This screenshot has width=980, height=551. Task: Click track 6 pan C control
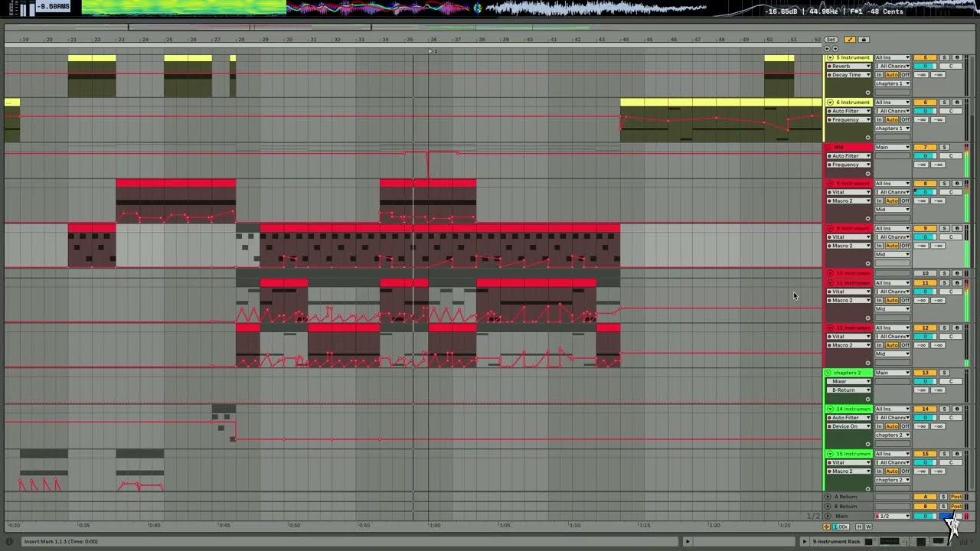[951, 111]
